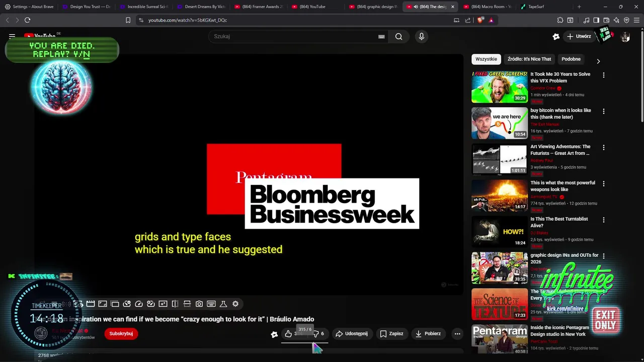Switch to TapeSurf tab

(x=545, y=7)
